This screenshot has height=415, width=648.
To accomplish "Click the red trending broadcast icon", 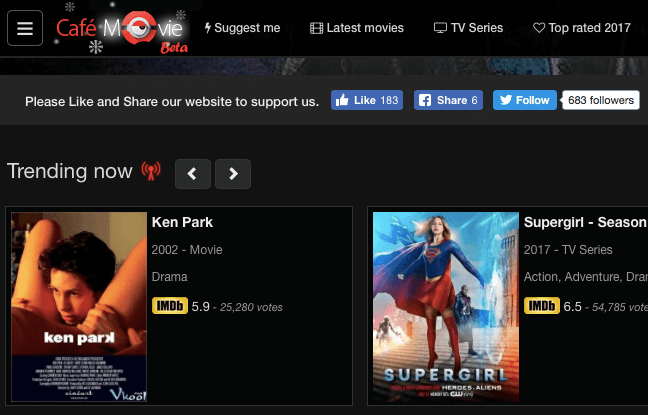I will [151, 170].
